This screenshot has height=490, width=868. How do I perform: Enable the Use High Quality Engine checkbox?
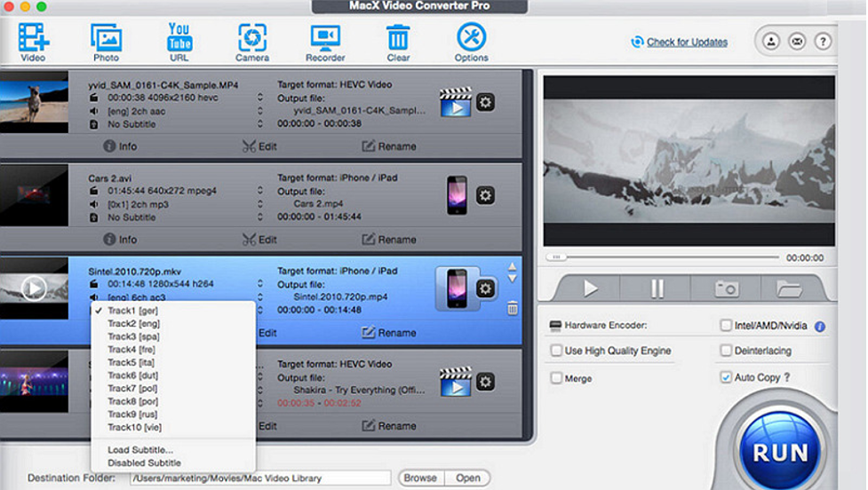[x=556, y=351]
